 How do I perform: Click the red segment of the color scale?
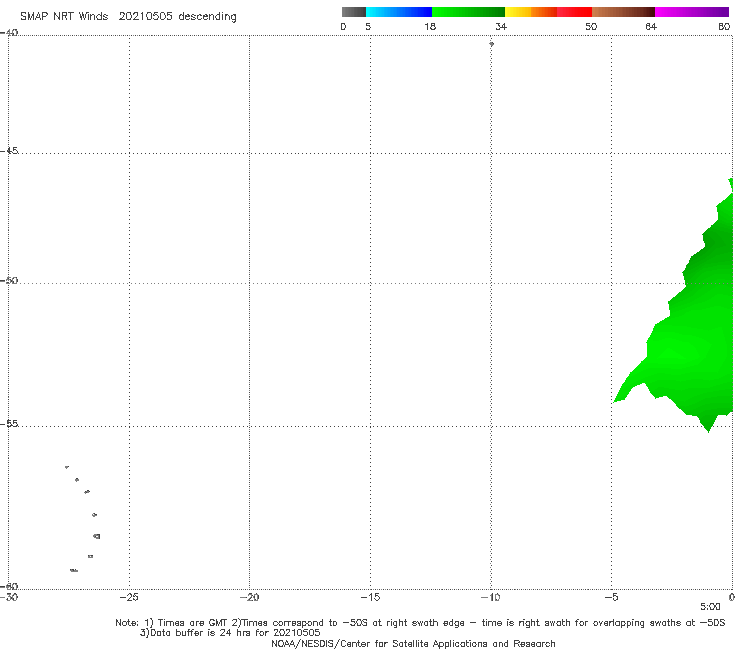[x=574, y=12]
